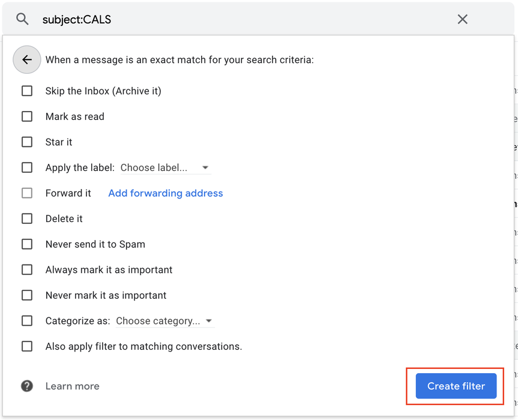Check the Mark as read option

[x=27, y=116]
